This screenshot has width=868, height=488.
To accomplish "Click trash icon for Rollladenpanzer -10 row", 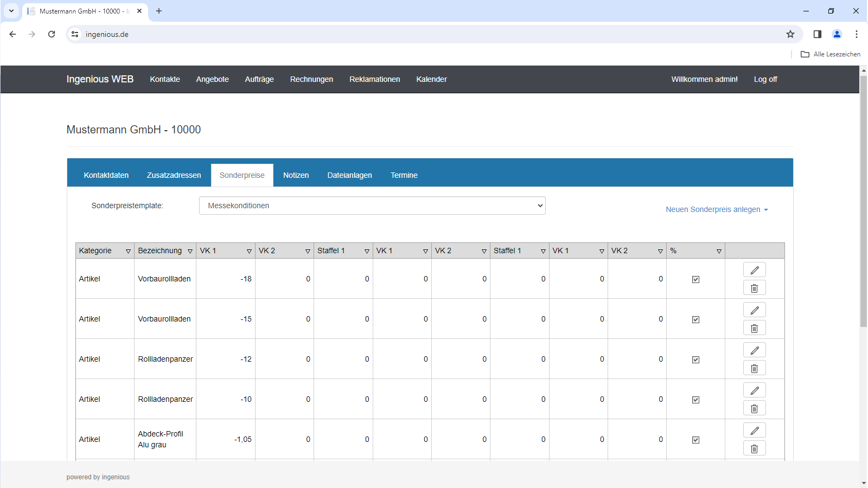I will [x=754, y=408].
